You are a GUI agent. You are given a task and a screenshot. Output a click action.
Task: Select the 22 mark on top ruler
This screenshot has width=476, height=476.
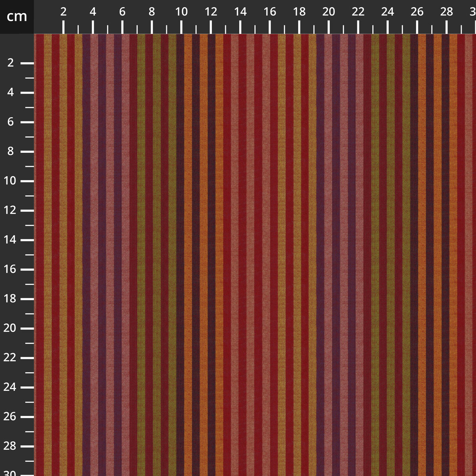click(x=358, y=12)
